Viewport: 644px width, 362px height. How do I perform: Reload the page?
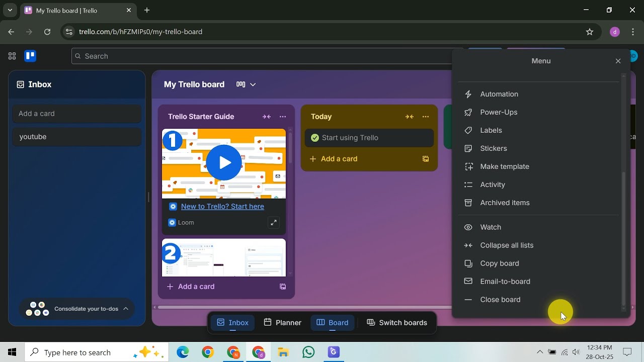(x=47, y=32)
